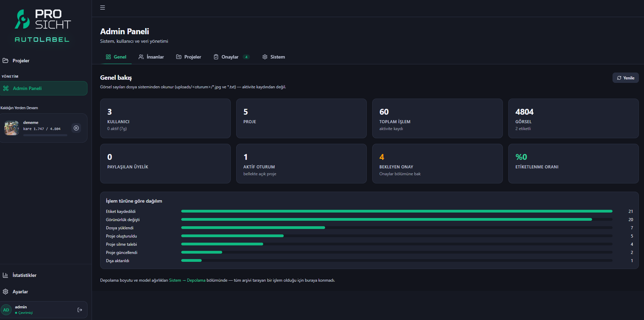This screenshot has width=644, height=320.
Task: Follow the Depolama link
Action: click(196, 280)
